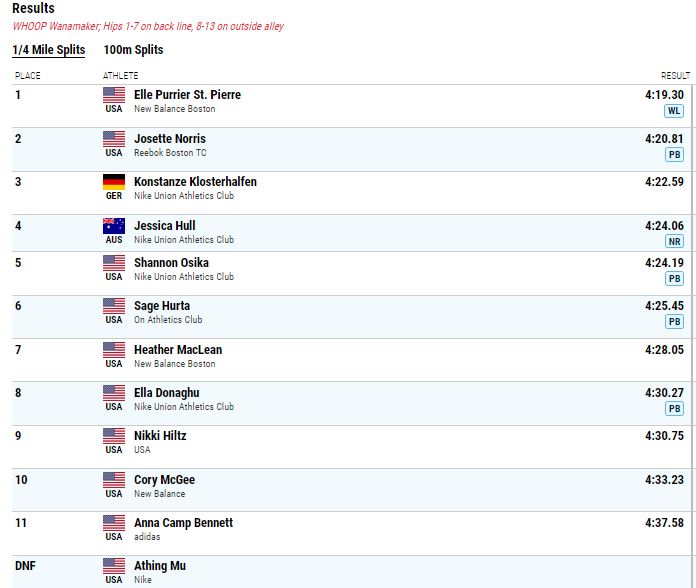Click the PB badge for Shannon Osika

point(674,279)
